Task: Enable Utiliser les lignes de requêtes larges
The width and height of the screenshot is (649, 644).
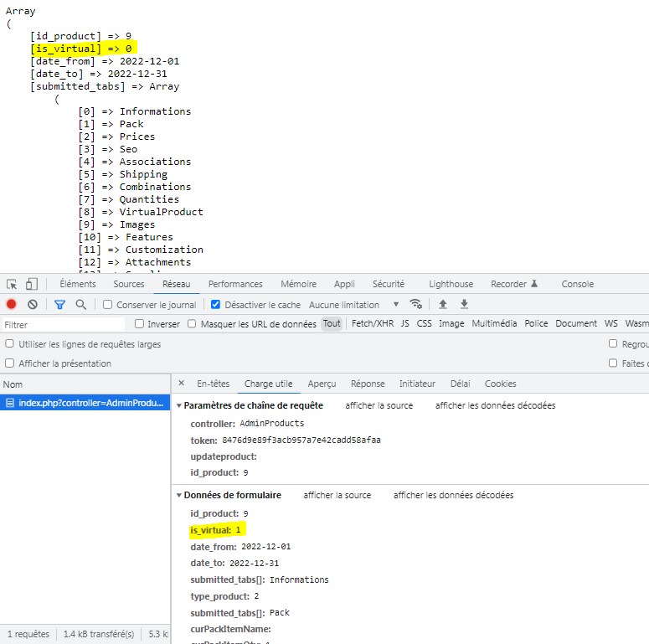Action: pos(9,344)
